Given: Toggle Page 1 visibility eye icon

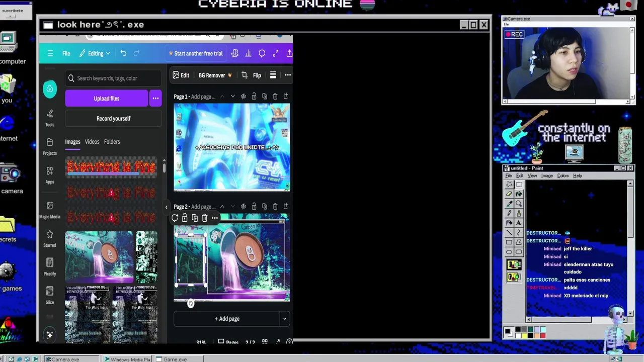Looking at the screenshot, I should tap(244, 96).
